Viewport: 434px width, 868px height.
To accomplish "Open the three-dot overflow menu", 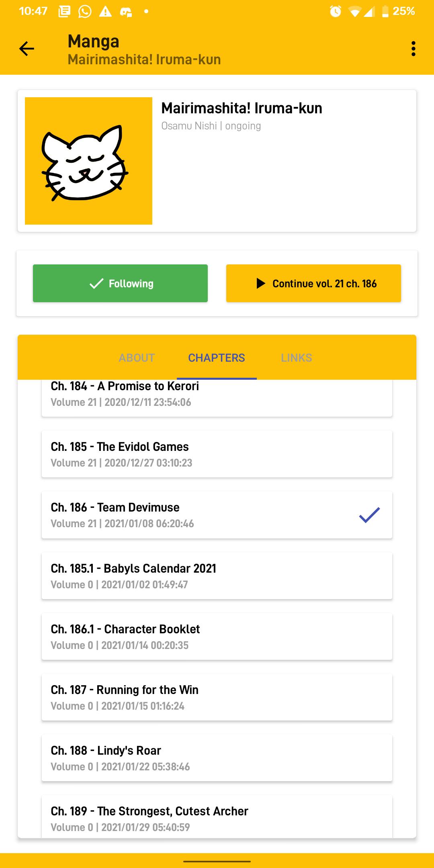I will tap(413, 49).
